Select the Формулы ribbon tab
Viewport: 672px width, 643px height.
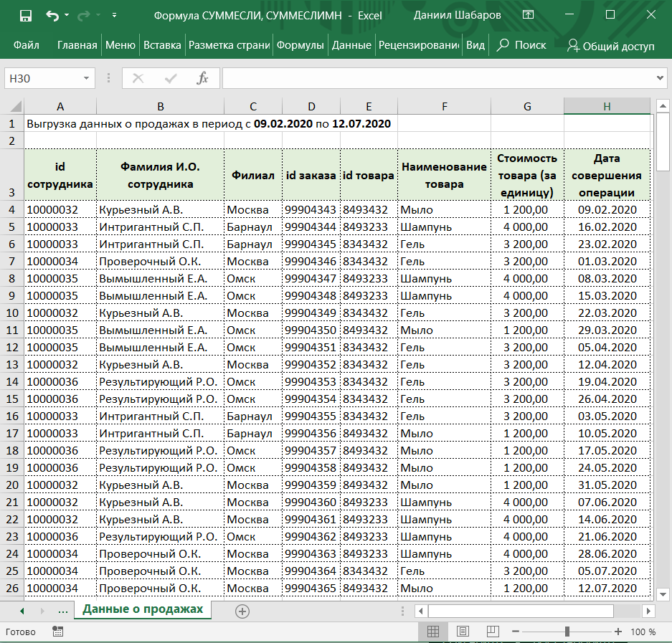click(300, 45)
